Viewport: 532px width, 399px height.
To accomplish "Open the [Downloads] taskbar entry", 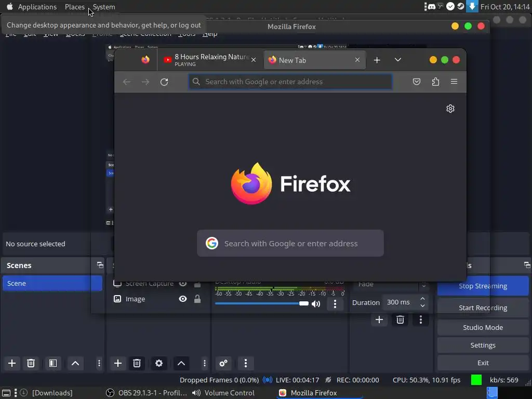I will coord(46,393).
